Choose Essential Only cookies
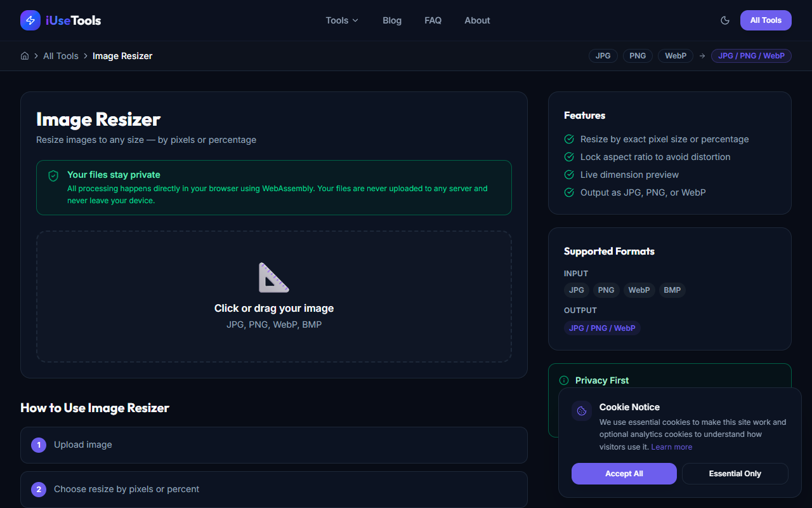Viewport: 812px width, 508px height. tap(735, 473)
